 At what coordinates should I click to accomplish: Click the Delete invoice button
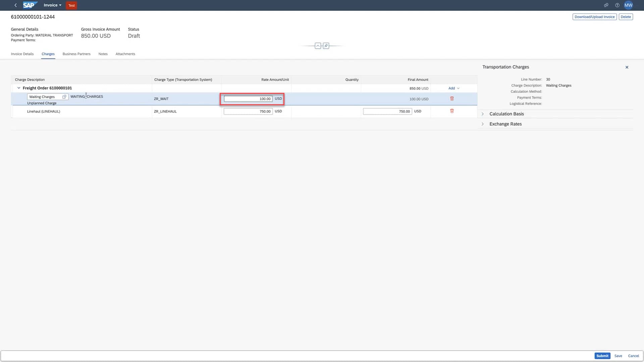626,17
